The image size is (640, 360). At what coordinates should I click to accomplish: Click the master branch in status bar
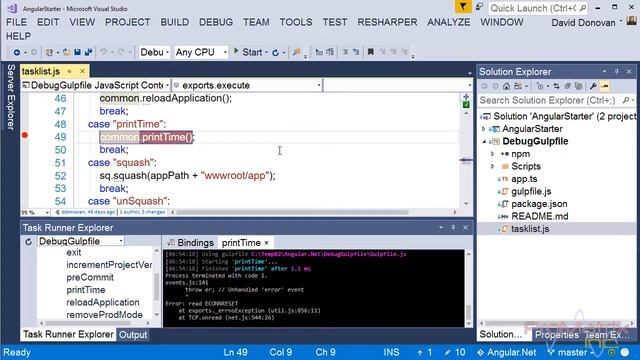(x=571, y=352)
